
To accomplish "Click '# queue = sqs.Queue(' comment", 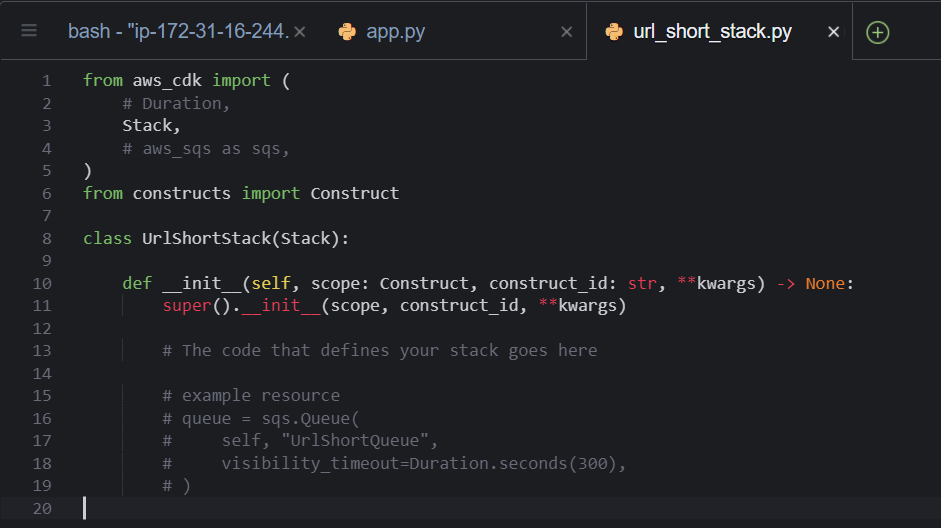I will 260,418.
